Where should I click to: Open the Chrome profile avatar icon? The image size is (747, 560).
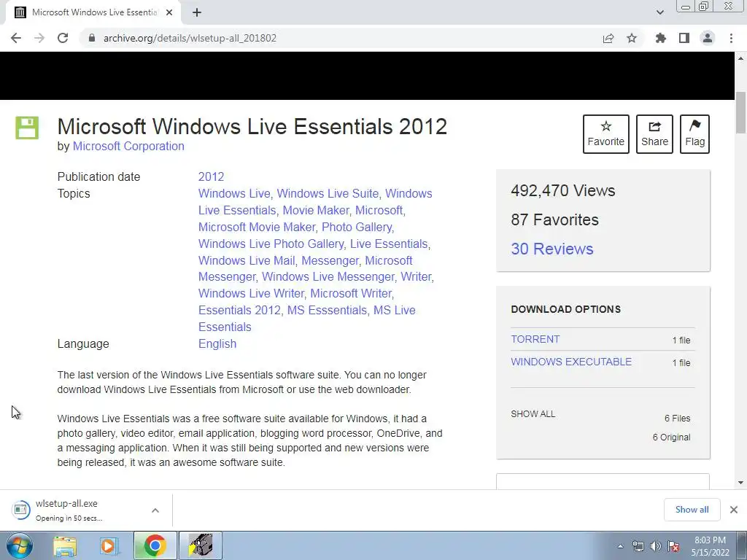[708, 38]
